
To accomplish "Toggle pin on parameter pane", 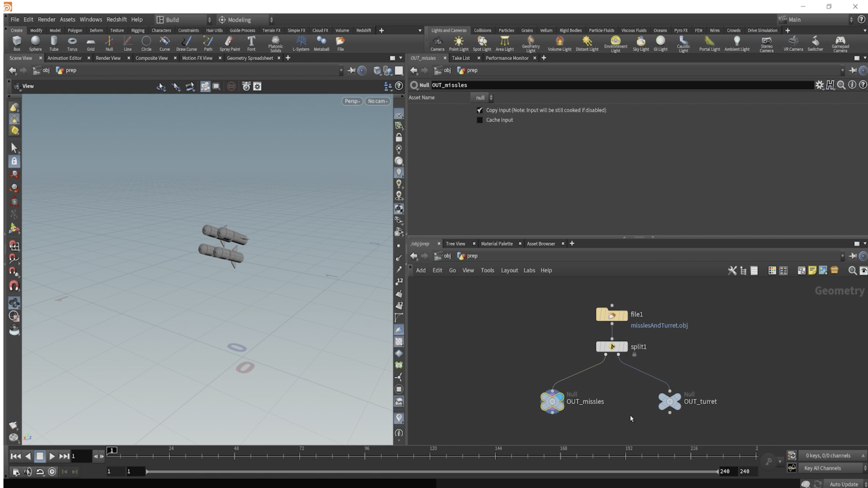I will (x=853, y=70).
